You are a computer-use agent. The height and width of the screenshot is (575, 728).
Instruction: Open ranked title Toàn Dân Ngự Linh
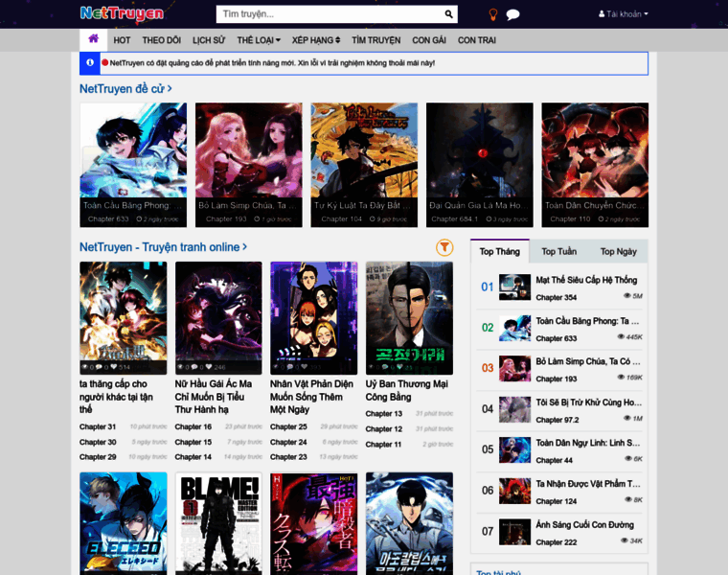click(x=588, y=443)
